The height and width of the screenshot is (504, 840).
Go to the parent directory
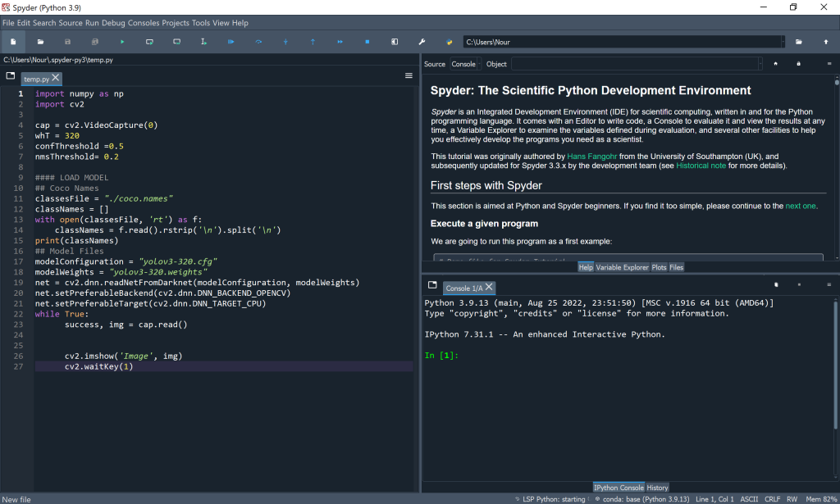click(x=825, y=42)
